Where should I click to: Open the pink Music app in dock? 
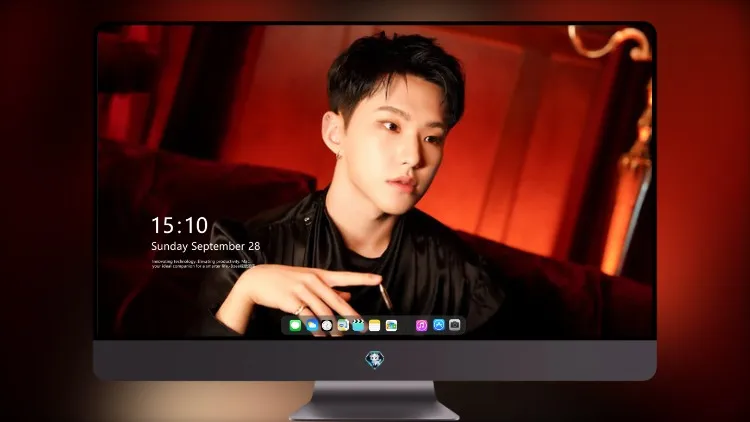coord(421,325)
